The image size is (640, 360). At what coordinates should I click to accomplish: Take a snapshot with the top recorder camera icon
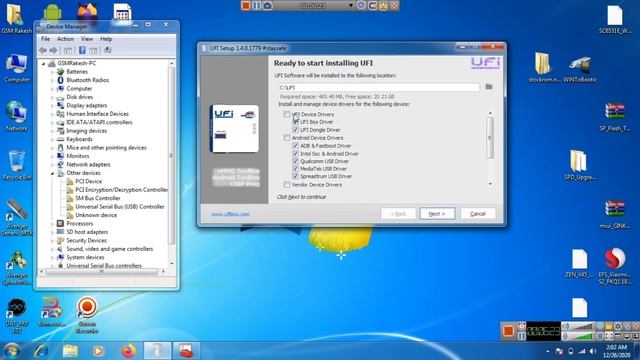[x=267, y=5]
